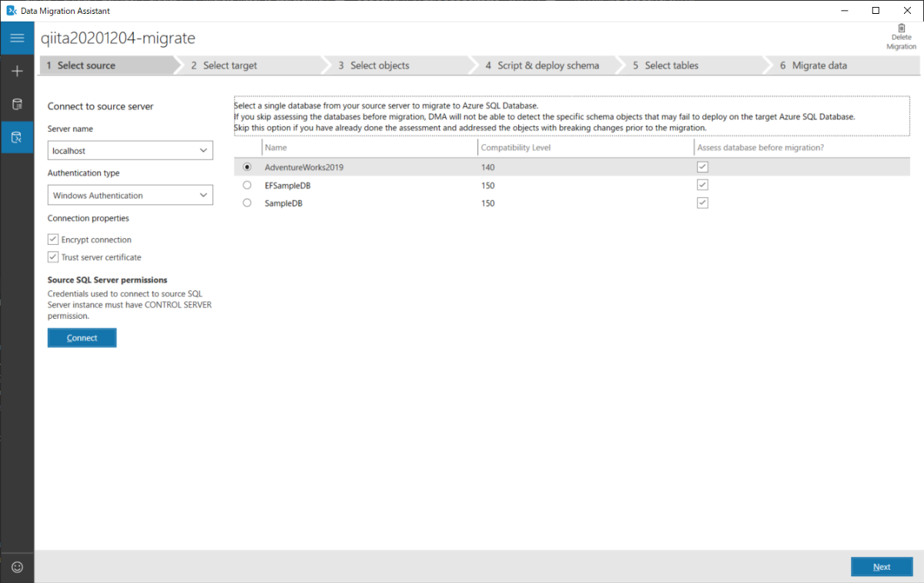Click SampleDB compatibility level 150 cell
Image resolution: width=924 pixels, height=583 pixels.
(488, 203)
